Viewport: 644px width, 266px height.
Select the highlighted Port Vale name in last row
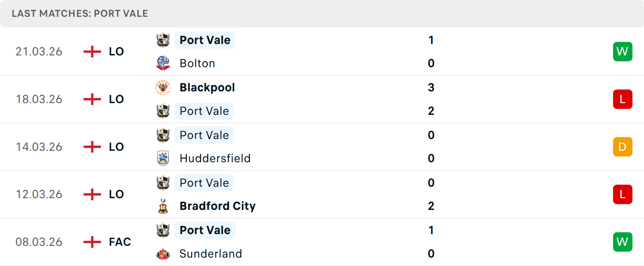pos(205,230)
